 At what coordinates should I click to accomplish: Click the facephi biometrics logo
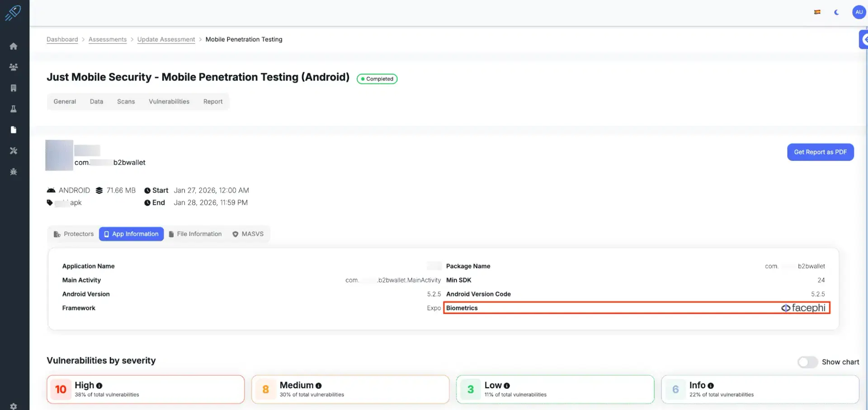[803, 308]
